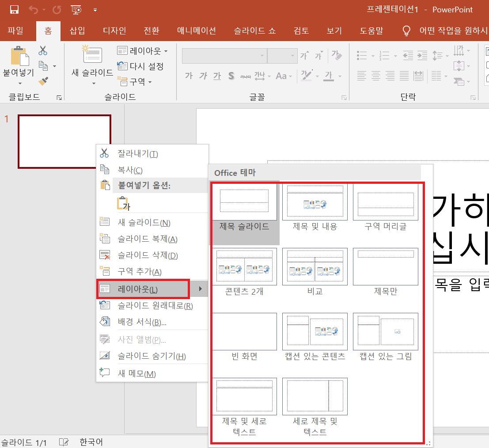Screen dimensions: 489x448
Task: Open the clipboard pane launcher arrow
Action: [59, 98]
